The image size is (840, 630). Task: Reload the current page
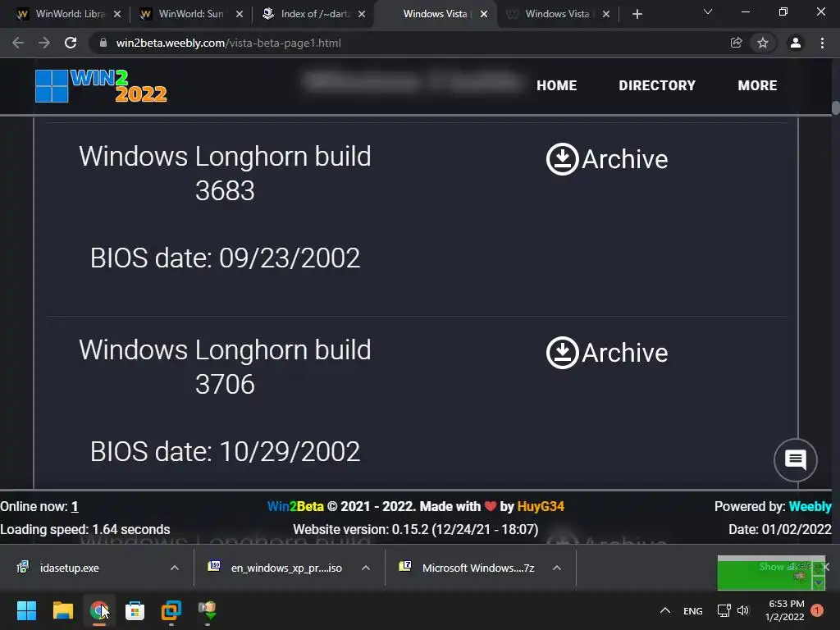[71, 43]
